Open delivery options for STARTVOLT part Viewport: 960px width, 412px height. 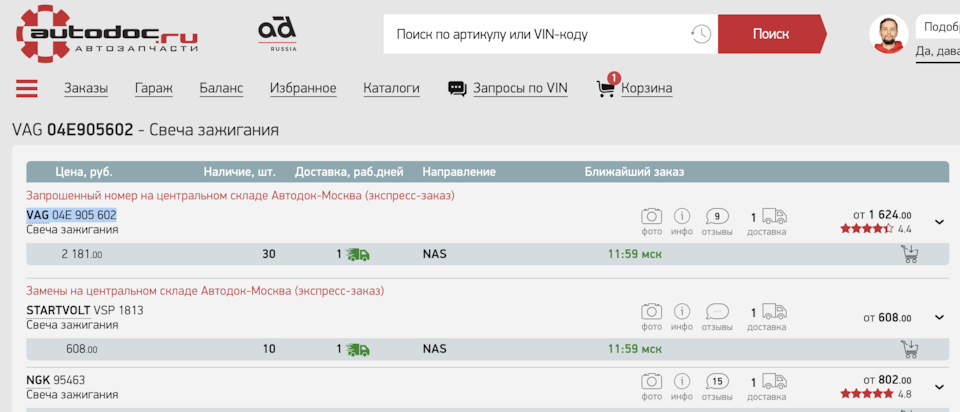[x=767, y=317]
